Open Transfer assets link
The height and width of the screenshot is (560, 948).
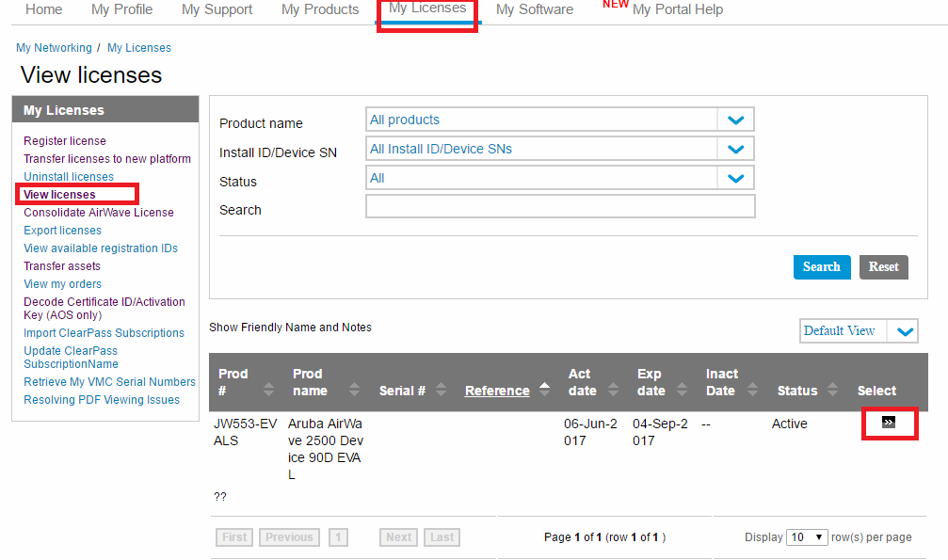pyautogui.click(x=62, y=266)
